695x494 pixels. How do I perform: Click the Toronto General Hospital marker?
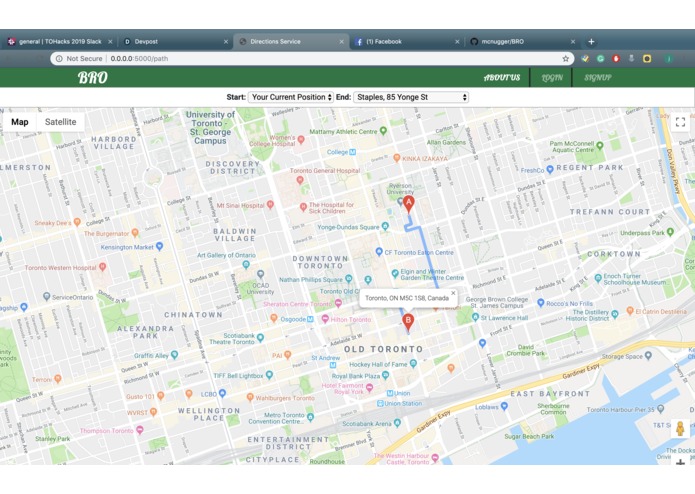[x=300, y=180]
